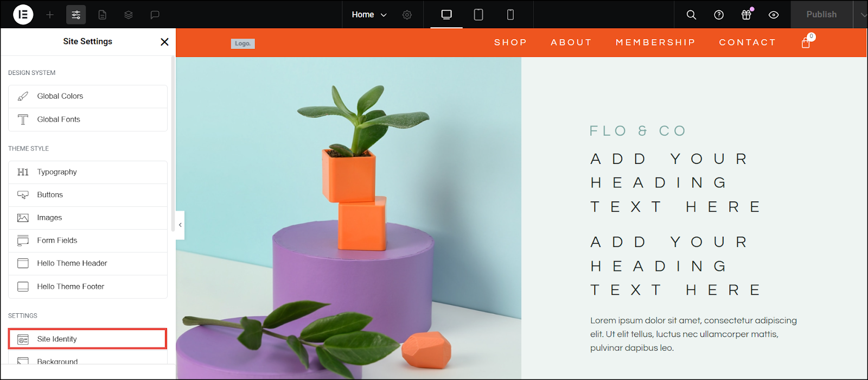868x380 pixels.
Task: Click the Elementor logo icon
Action: pos(23,15)
